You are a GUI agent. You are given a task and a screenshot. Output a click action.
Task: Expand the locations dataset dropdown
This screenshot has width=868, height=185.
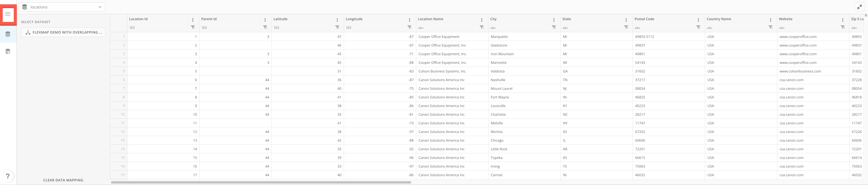tap(100, 7)
